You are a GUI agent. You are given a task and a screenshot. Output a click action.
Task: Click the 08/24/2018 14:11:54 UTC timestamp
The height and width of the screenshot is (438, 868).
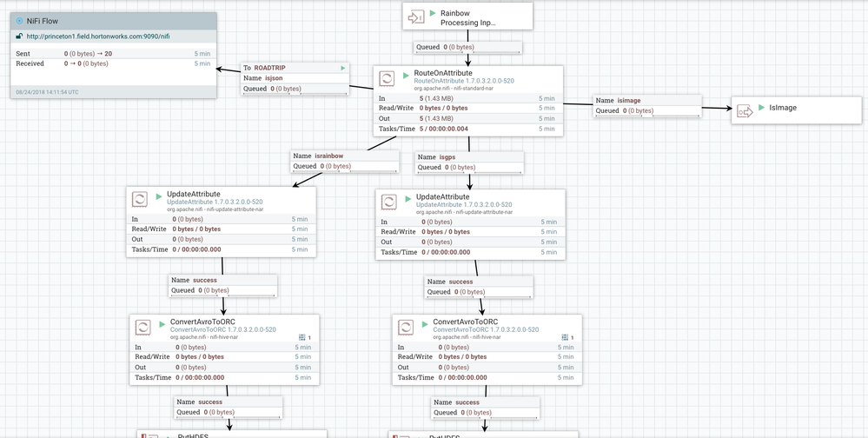coord(47,92)
